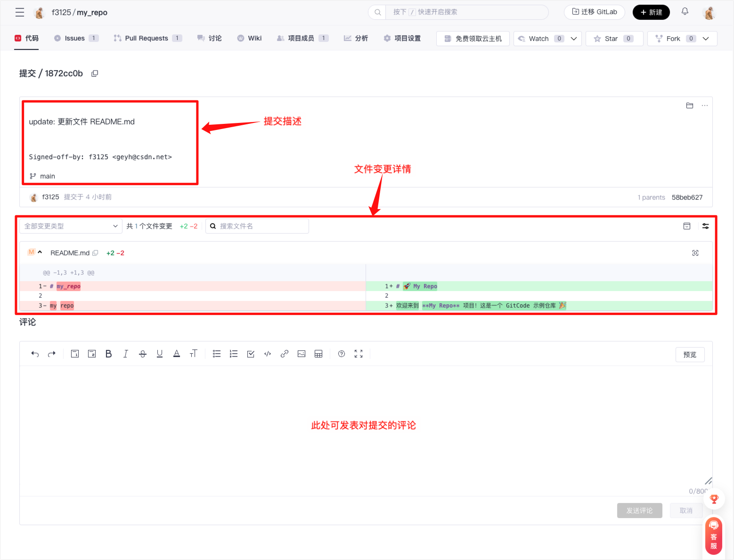Click the bold formatting icon
734x560 pixels.
(108, 354)
